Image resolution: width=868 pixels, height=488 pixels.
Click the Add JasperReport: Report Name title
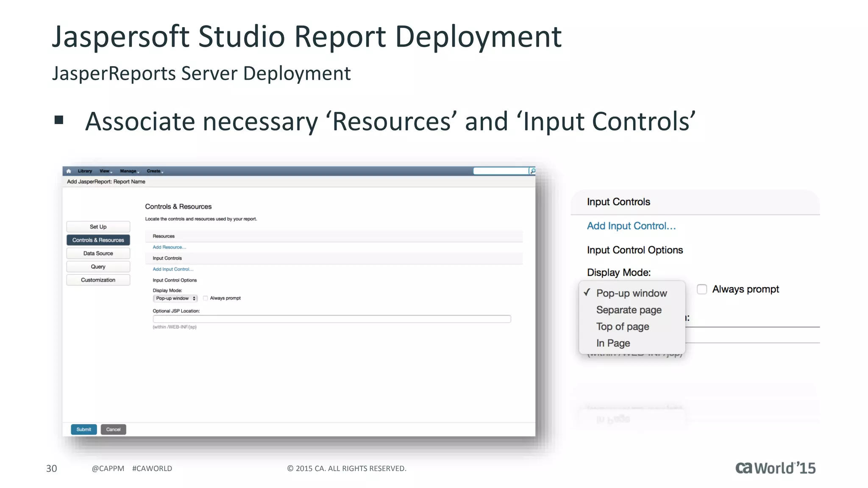106,182
